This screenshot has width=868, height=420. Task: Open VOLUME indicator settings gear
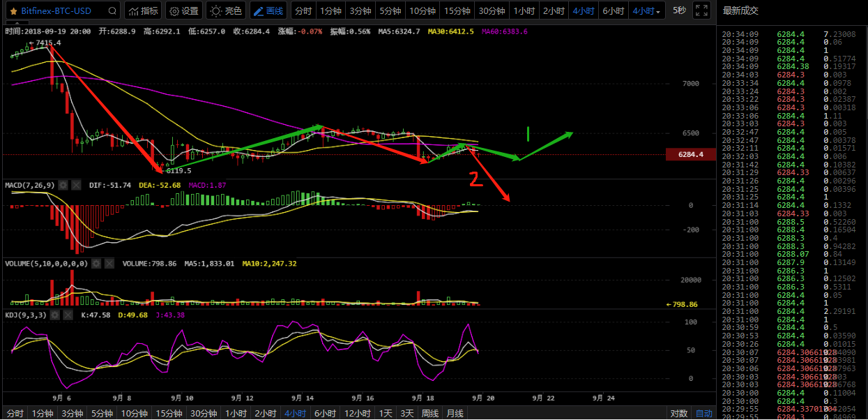coord(97,264)
